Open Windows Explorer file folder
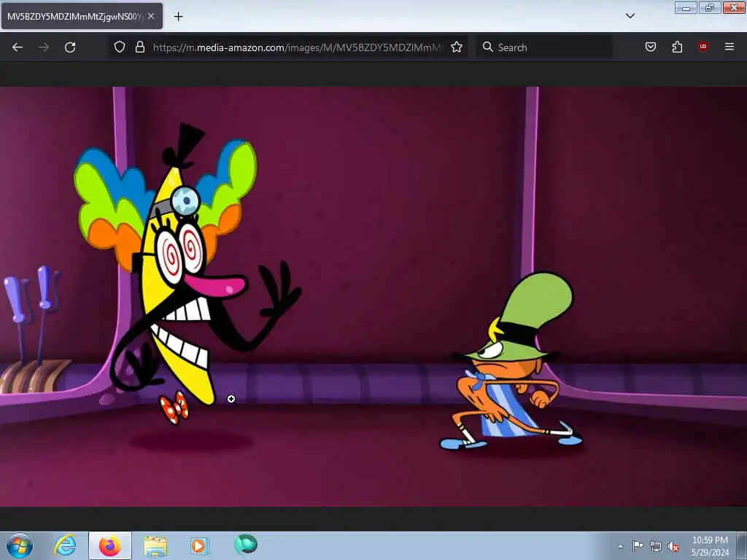Image resolution: width=747 pixels, height=560 pixels. pos(156,545)
